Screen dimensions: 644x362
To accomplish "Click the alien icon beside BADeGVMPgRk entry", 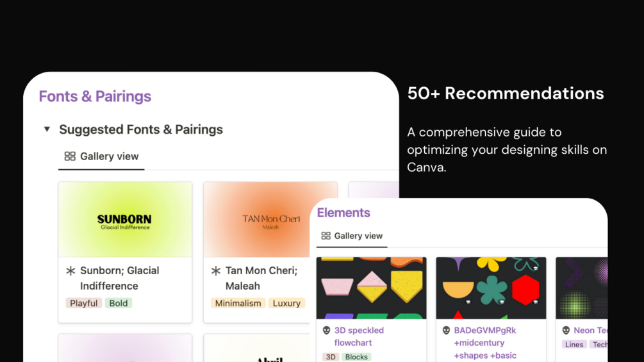I will point(446,331).
